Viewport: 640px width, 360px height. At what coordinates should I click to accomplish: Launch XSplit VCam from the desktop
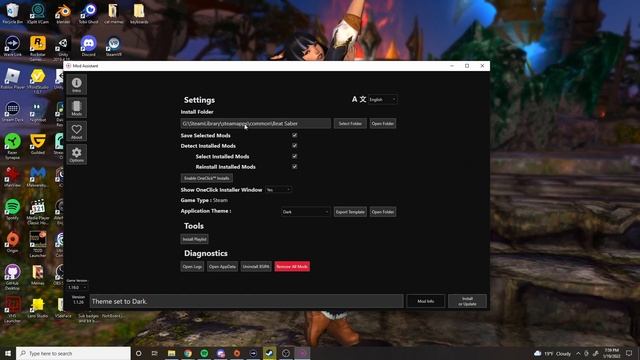point(38,13)
